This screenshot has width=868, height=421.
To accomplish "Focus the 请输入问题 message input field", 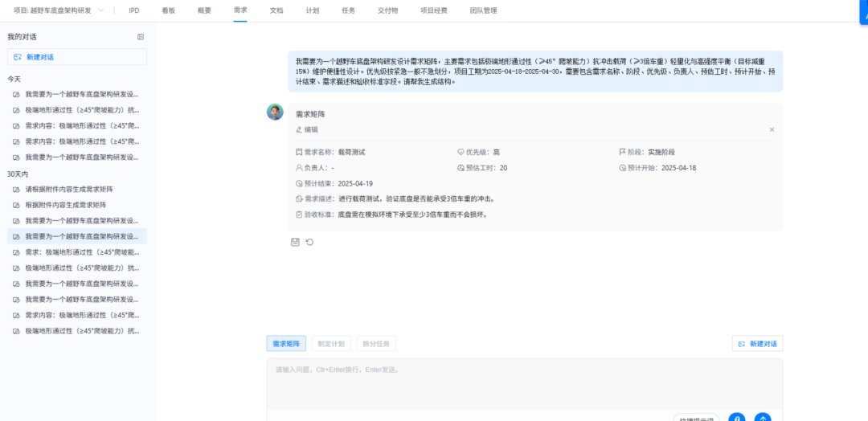I will 524,383.
